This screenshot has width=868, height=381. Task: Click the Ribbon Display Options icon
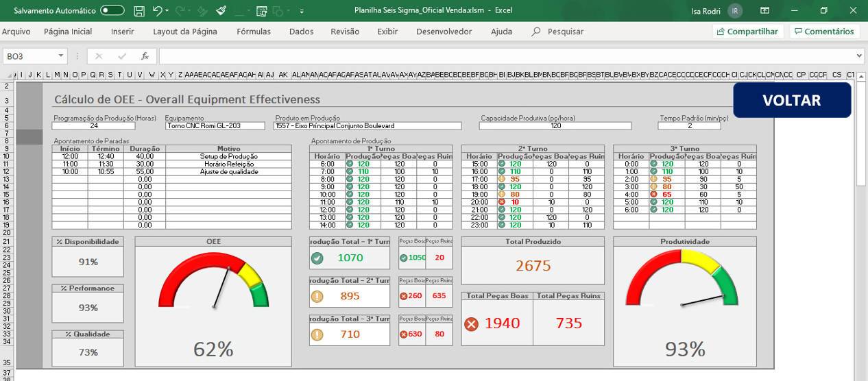[x=764, y=11]
